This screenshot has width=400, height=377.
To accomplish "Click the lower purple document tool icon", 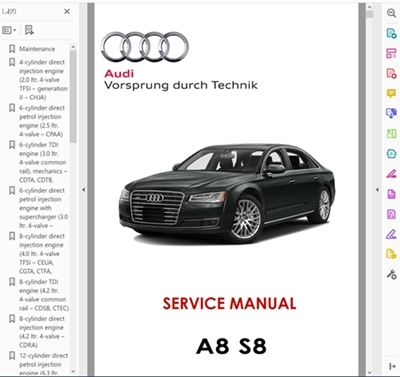I will click(391, 214).
